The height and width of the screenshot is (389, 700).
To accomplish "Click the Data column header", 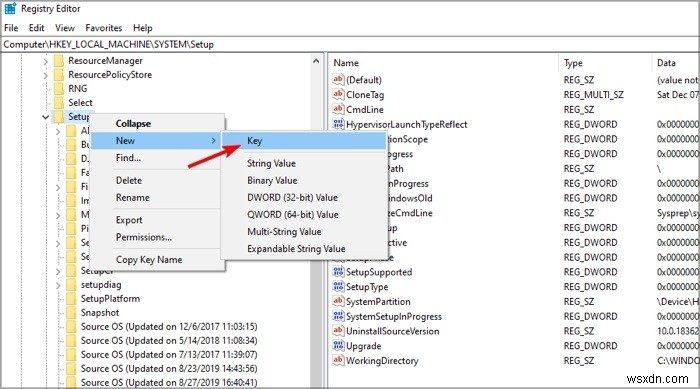I will tap(666, 63).
